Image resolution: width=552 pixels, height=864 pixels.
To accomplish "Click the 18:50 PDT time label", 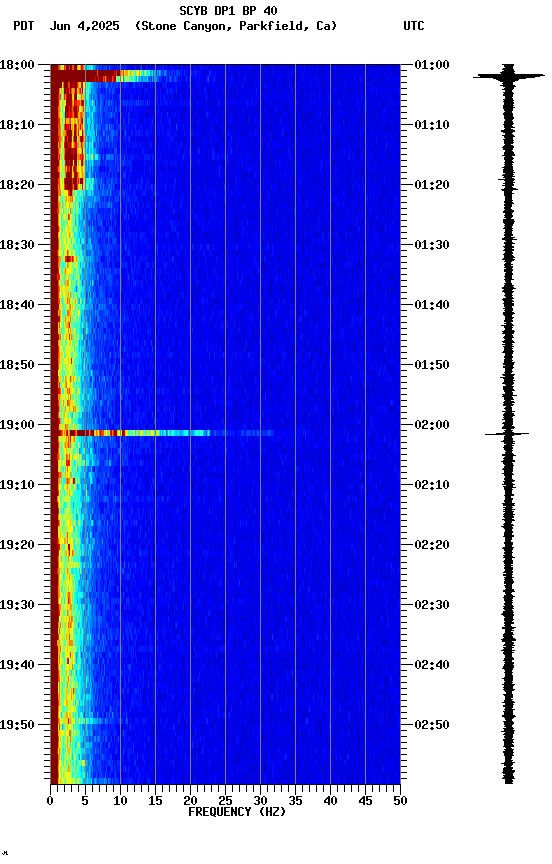I will point(17,365).
